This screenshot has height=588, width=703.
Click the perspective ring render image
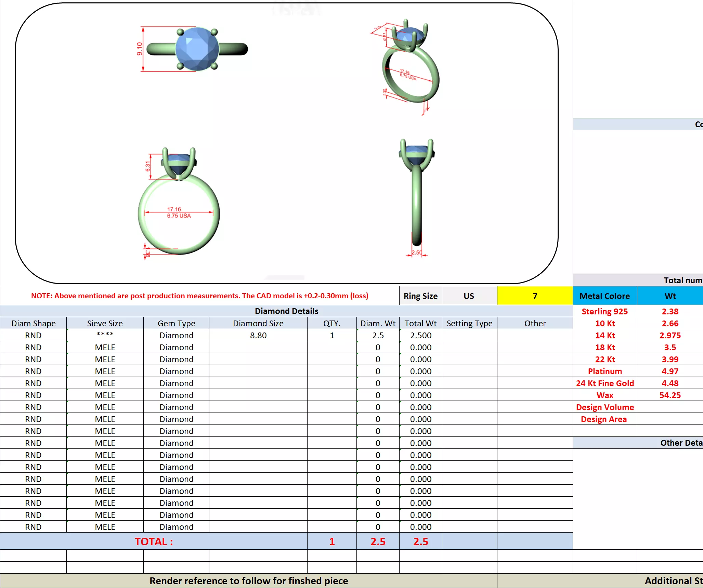click(x=409, y=65)
